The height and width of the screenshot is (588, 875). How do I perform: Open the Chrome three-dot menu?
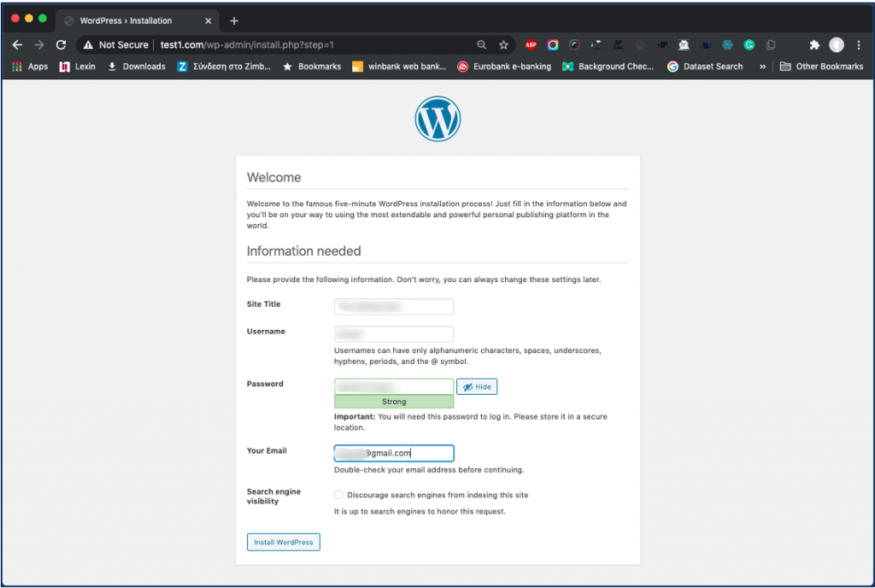pos(858,44)
